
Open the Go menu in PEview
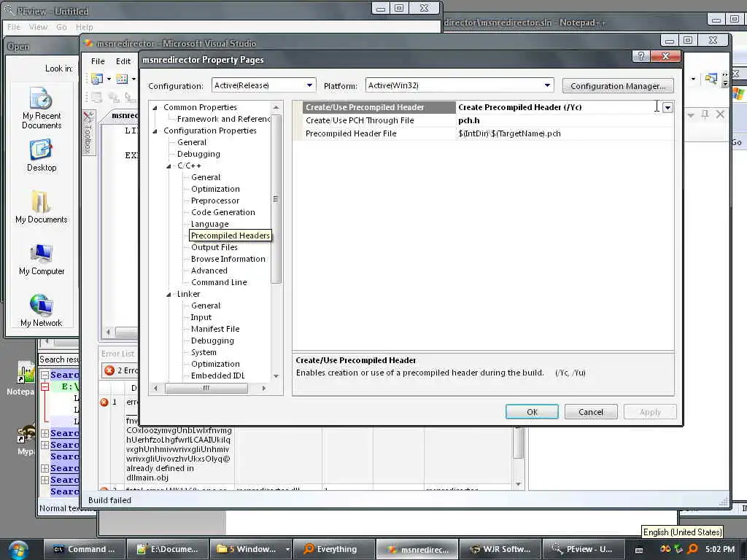(x=61, y=27)
